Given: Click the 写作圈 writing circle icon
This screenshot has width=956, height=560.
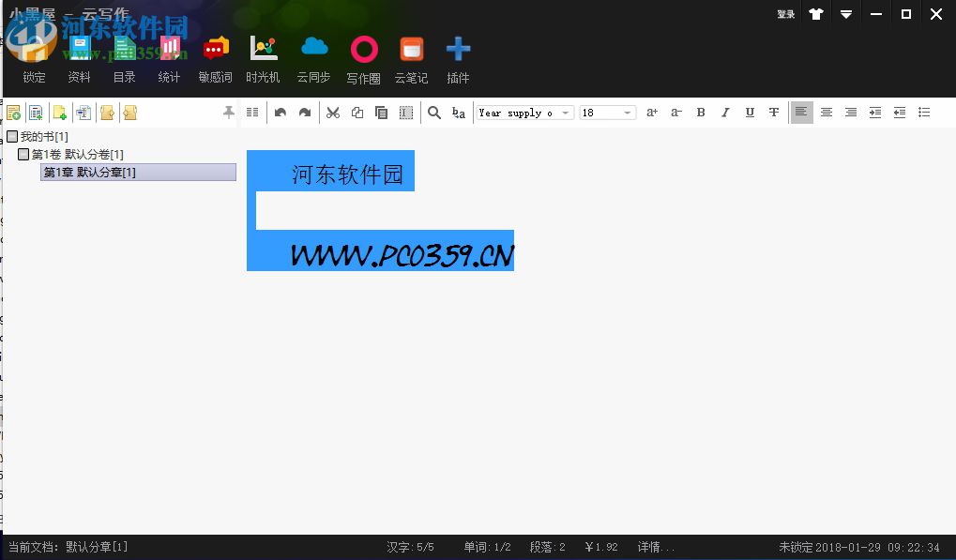Looking at the screenshot, I should pos(363,56).
